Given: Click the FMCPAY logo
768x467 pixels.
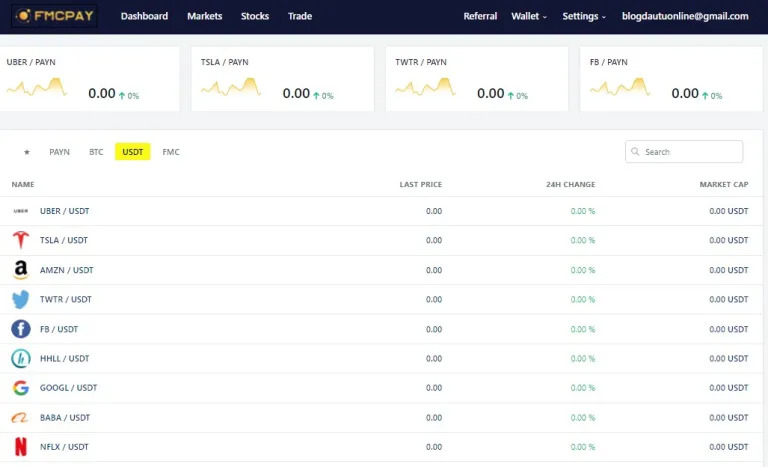Looking at the screenshot, I should pyautogui.click(x=54, y=16).
